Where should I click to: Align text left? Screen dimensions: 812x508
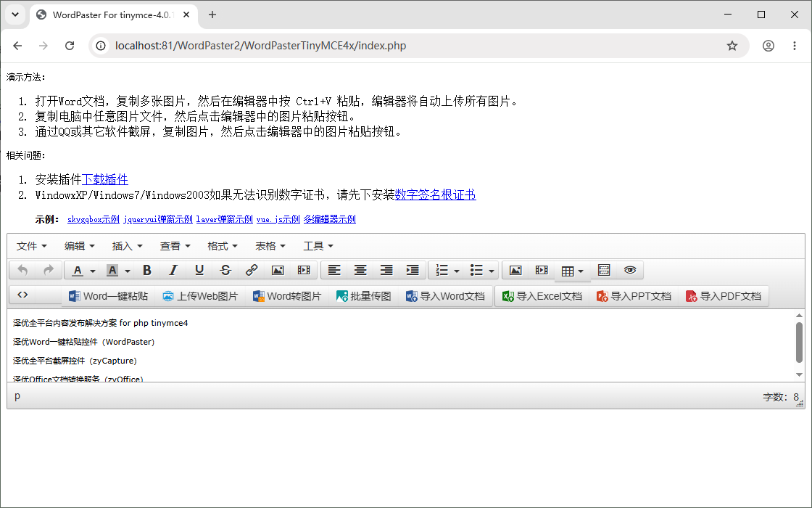click(x=334, y=270)
